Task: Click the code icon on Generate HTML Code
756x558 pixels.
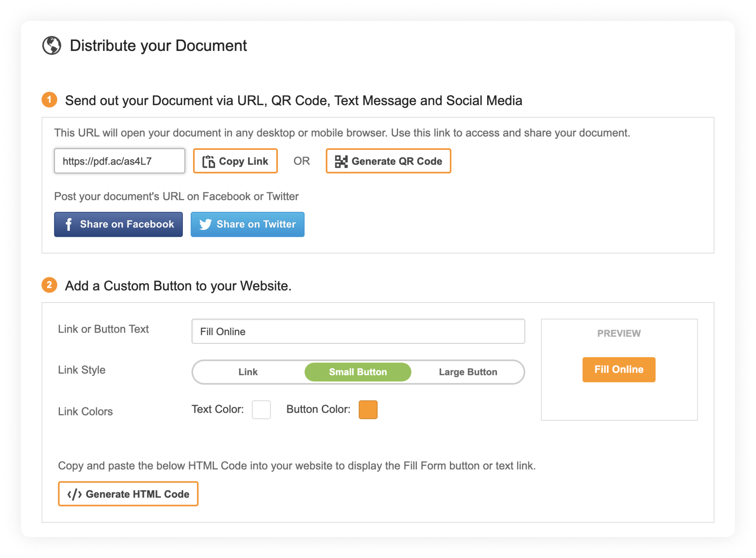Action: click(75, 494)
